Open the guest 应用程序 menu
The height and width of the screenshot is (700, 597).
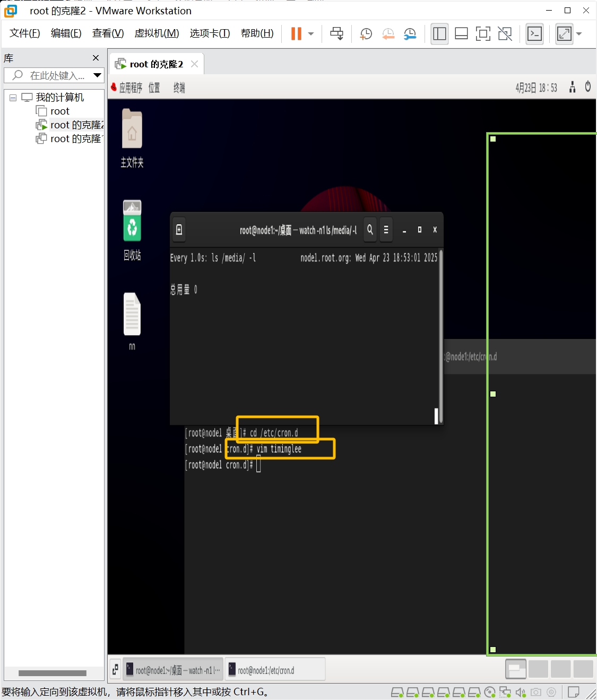click(131, 88)
